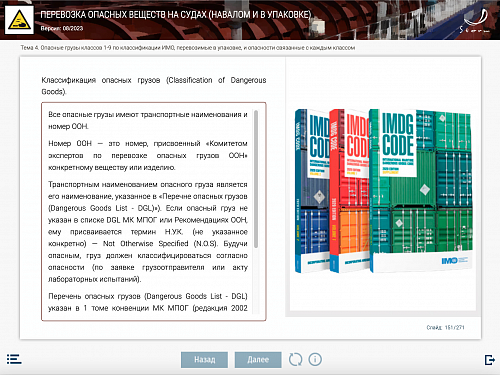Open the table of contents list icon
Screen dimensions: 500x375
[14, 359]
